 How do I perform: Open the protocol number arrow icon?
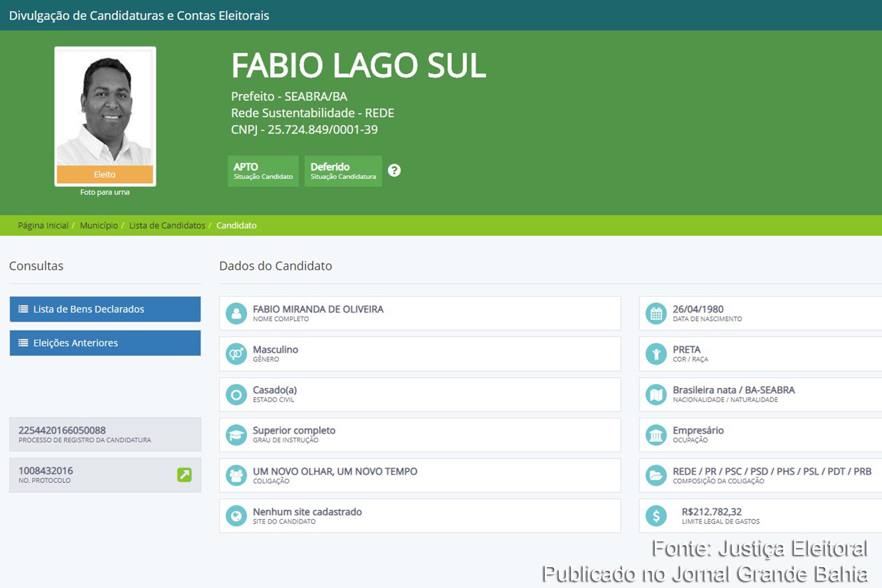[x=184, y=475]
